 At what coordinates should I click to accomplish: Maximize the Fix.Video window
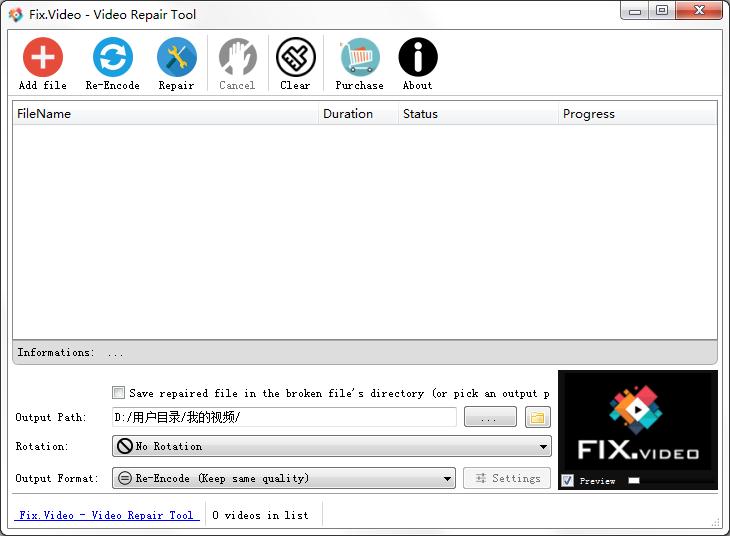[x=662, y=11]
